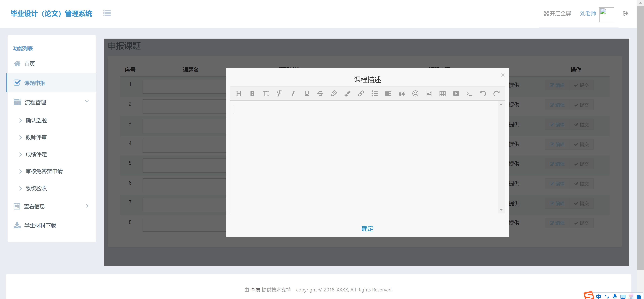Image resolution: width=644 pixels, height=299 pixels.
Task: Insert a link using the chain icon
Action: [361, 94]
